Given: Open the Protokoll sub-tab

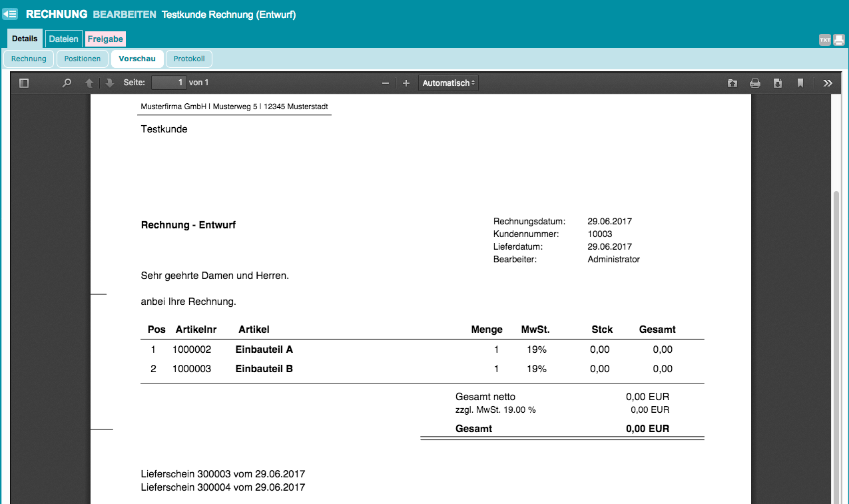Looking at the screenshot, I should (x=189, y=59).
